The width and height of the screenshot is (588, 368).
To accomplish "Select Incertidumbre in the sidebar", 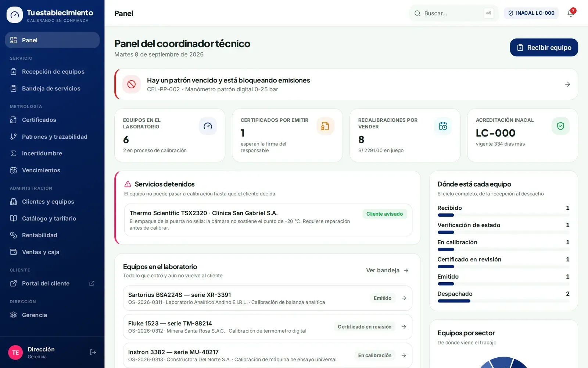I will (52, 153).
